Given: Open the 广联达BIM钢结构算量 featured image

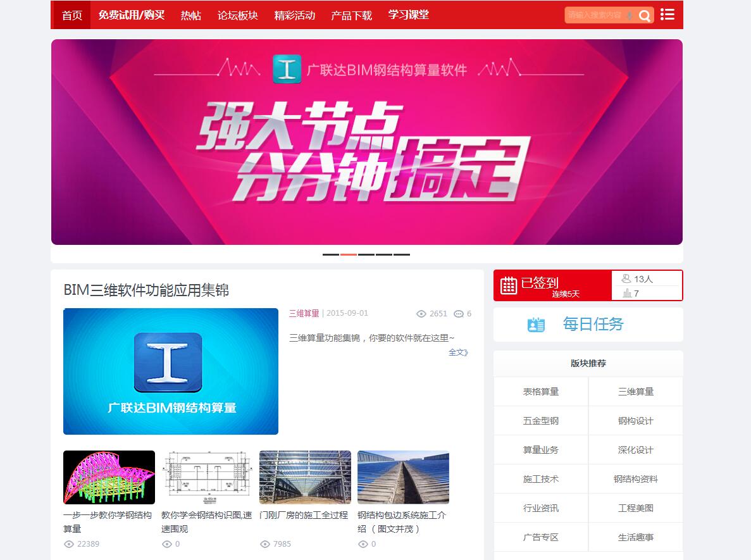Looking at the screenshot, I should 170,371.
